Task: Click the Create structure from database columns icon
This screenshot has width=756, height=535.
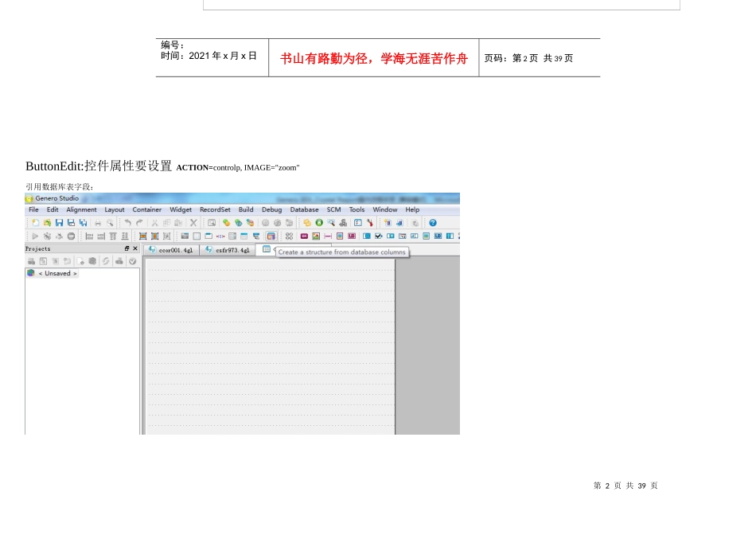Action: pos(271,236)
